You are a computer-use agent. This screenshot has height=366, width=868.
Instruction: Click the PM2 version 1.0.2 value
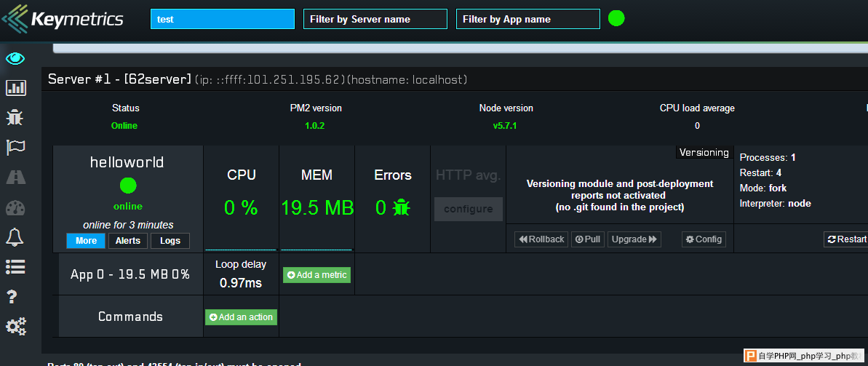click(314, 126)
